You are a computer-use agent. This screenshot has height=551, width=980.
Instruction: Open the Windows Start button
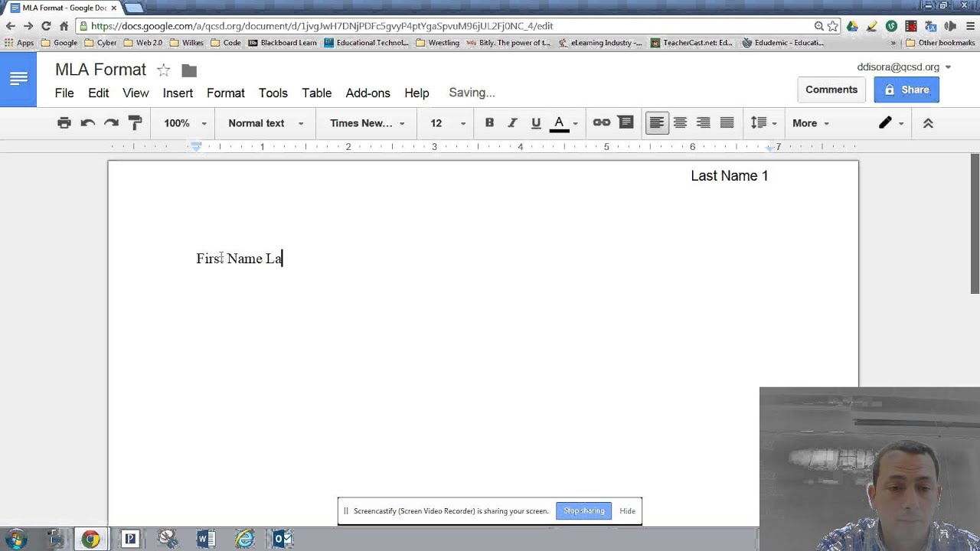click(x=16, y=539)
